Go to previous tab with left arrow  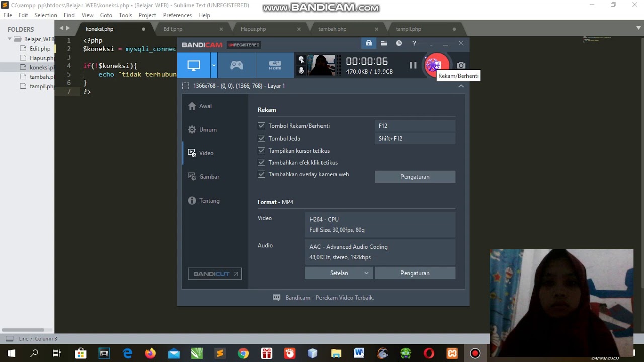(62, 29)
